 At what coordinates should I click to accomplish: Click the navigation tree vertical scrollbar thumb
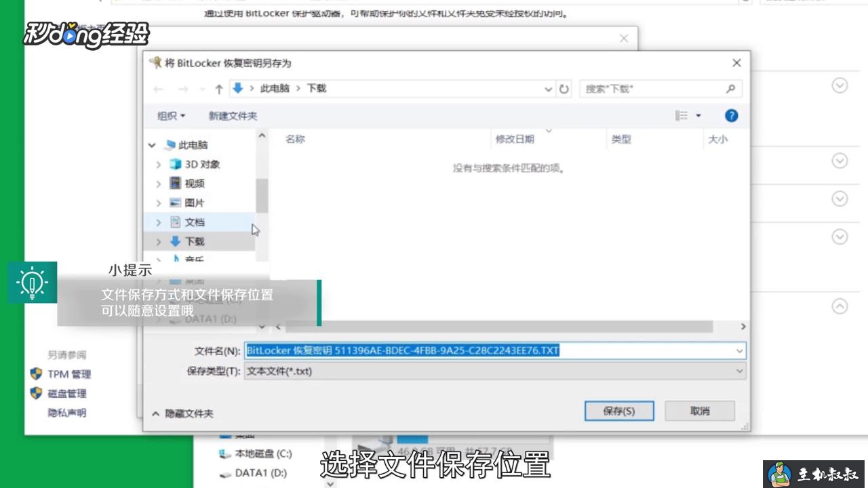pos(262,196)
